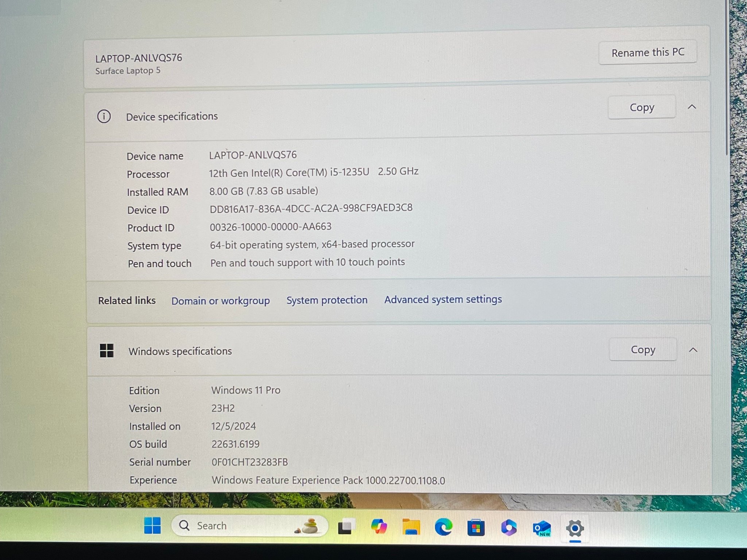The height and width of the screenshot is (560, 747).
Task: Click the OS build label
Action: tap(148, 444)
